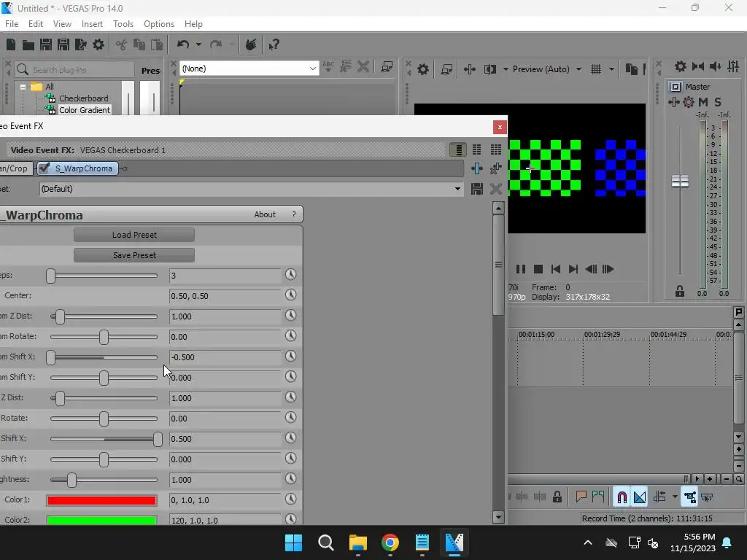
Task: Copy preview snapshot to clipboard icon
Action: (631, 69)
